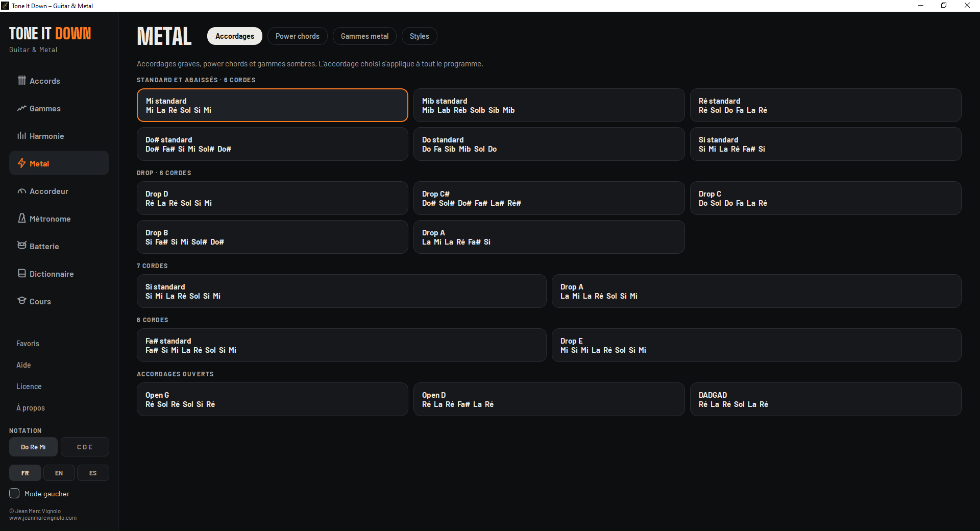Choose the 7-string Drop A tuning
Screen dimensions: 980x531
pyautogui.click(x=756, y=291)
